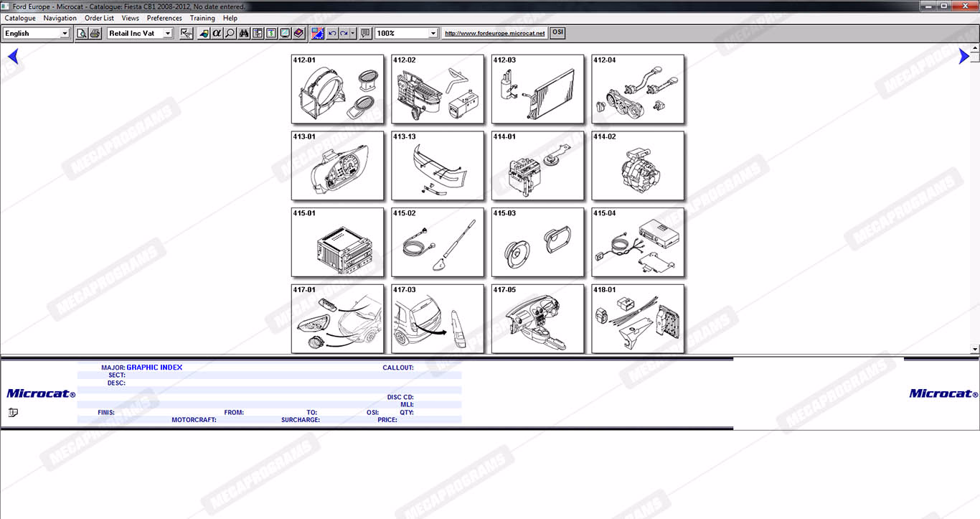Image resolution: width=980 pixels, height=519 pixels.
Task: Click the stacked books toolbar icon
Action: tap(298, 33)
